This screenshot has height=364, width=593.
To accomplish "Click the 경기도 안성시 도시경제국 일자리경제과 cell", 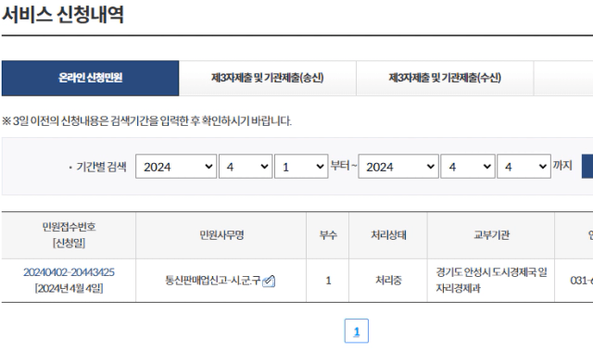I will click(491, 281).
